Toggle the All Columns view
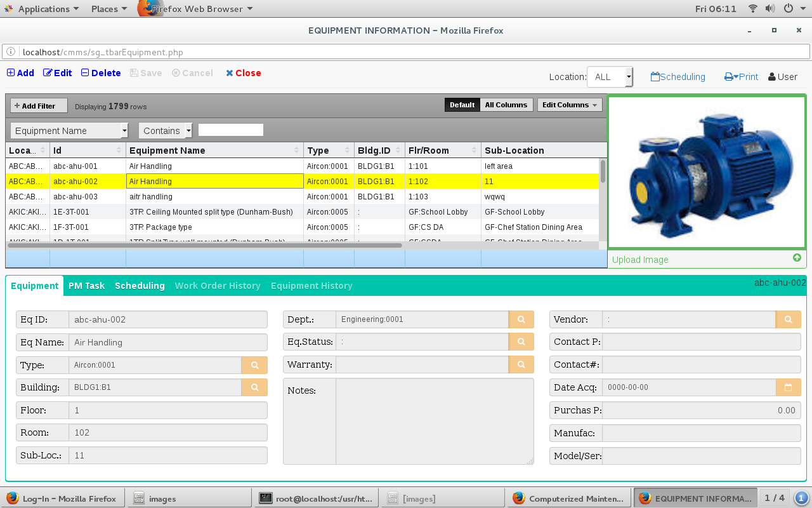Viewport: 812px width, 508px height. [x=506, y=105]
